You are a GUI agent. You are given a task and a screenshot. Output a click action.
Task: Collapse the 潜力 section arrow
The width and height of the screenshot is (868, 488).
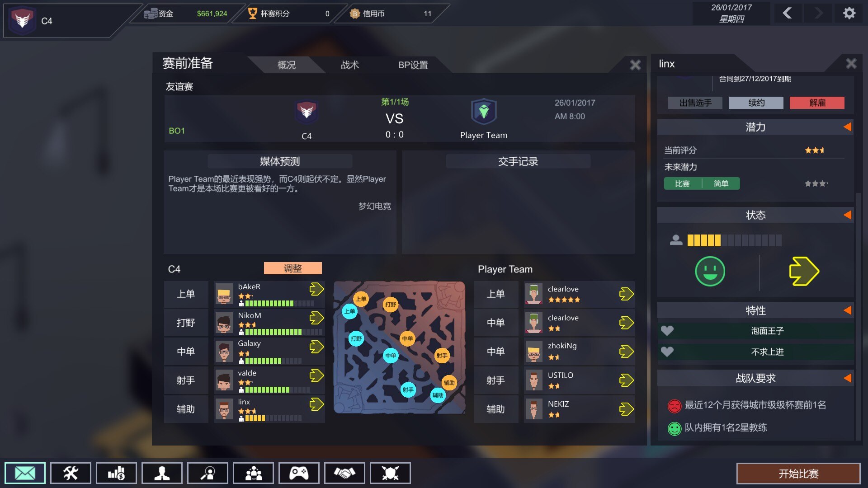(847, 127)
